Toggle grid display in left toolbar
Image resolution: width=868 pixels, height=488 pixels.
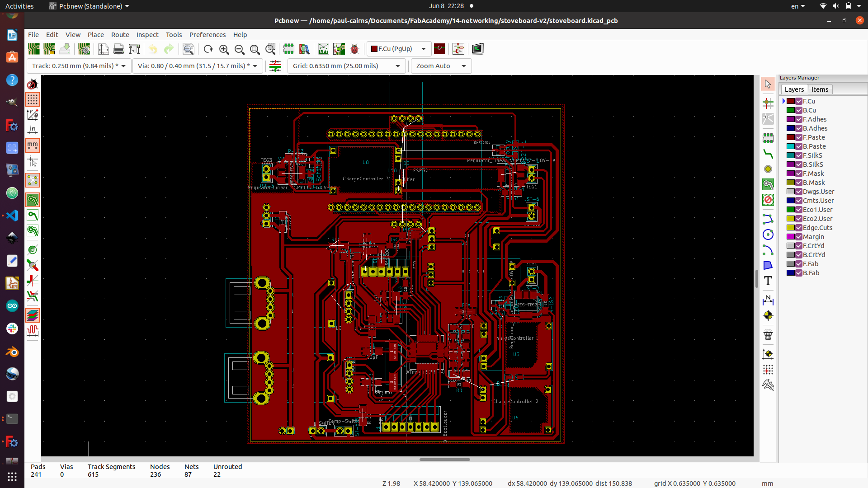coord(33,99)
